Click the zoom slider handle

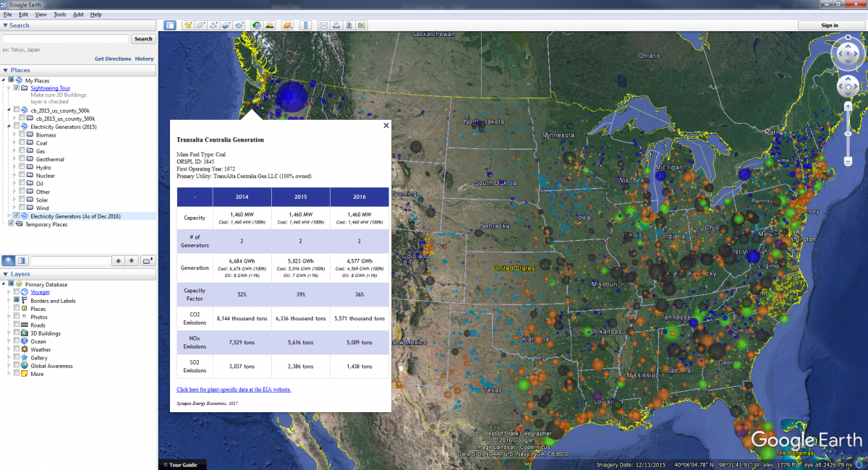(x=848, y=134)
